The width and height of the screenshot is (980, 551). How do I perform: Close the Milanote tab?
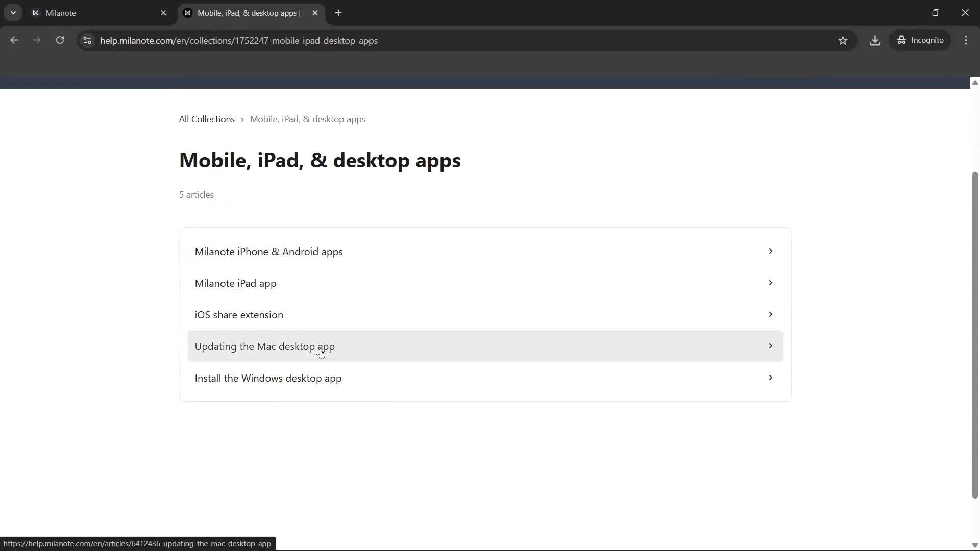tap(163, 13)
